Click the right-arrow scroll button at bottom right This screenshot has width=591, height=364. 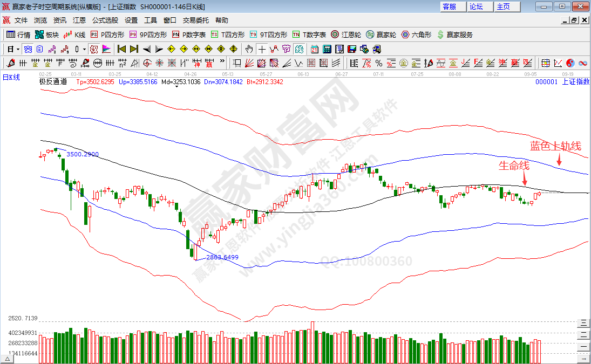tap(584, 358)
